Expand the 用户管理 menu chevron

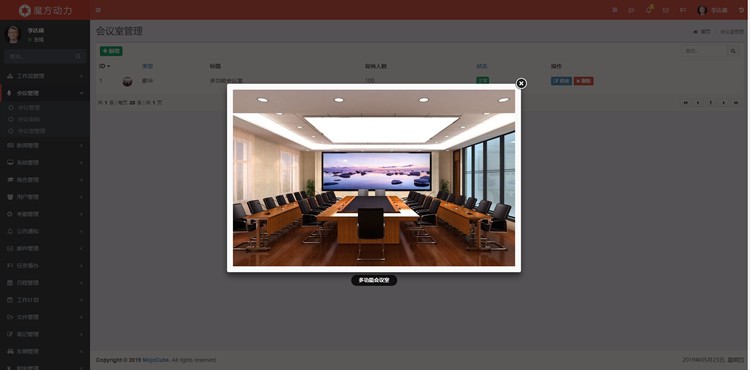(x=81, y=197)
